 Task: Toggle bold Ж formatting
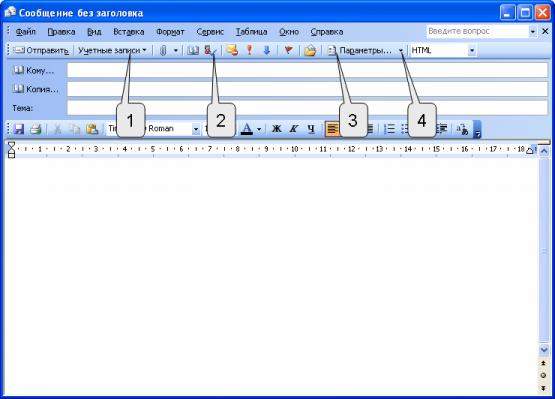(x=276, y=129)
